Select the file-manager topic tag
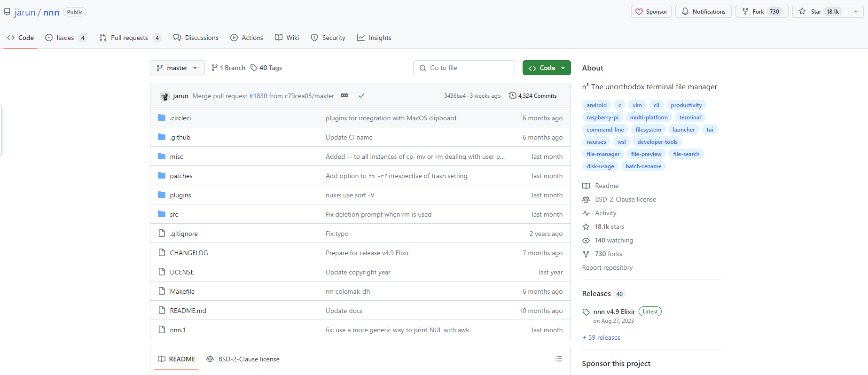 [603, 154]
